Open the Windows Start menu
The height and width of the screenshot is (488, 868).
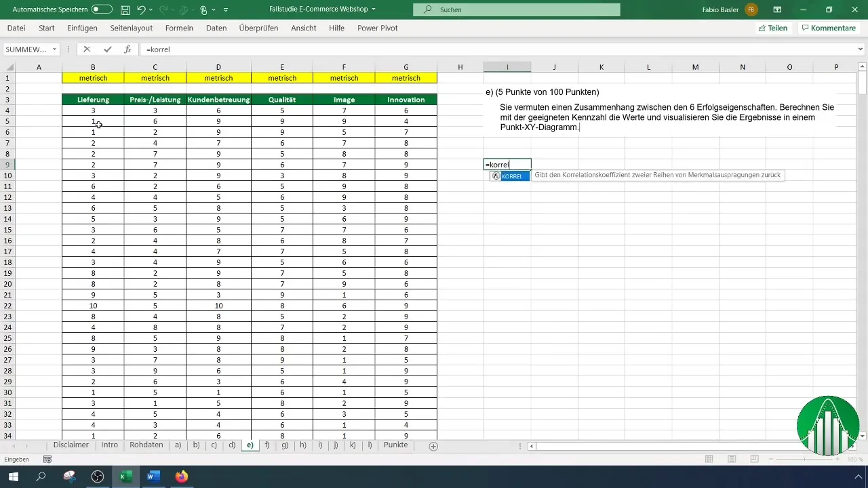[13, 477]
